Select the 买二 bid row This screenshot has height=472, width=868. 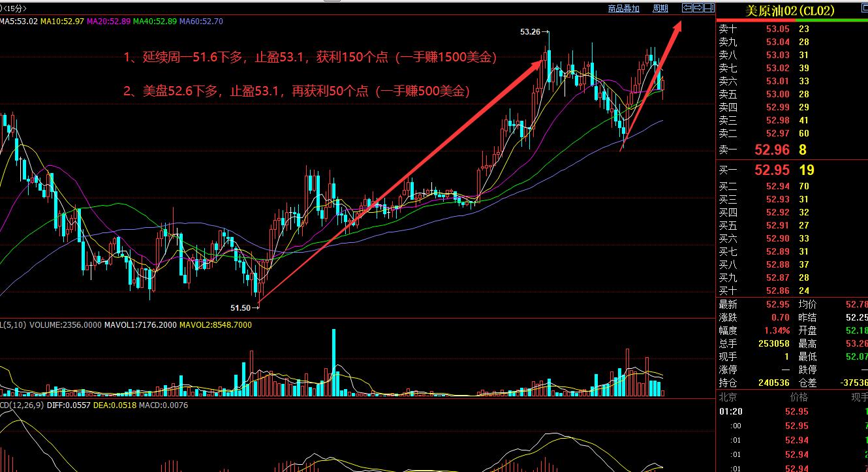pos(792,186)
